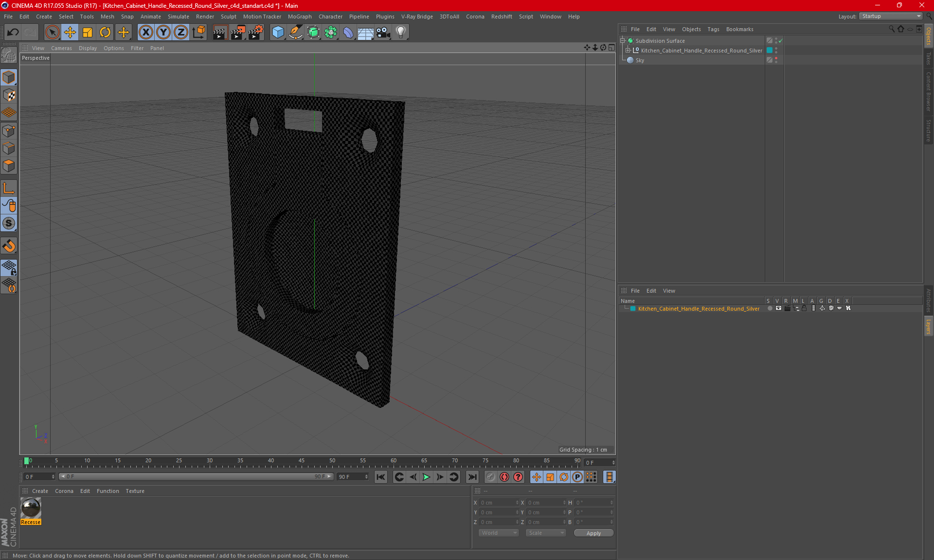The width and height of the screenshot is (934, 560).
Task: Open the Array modeling objects icon
Action: [331, 33]
